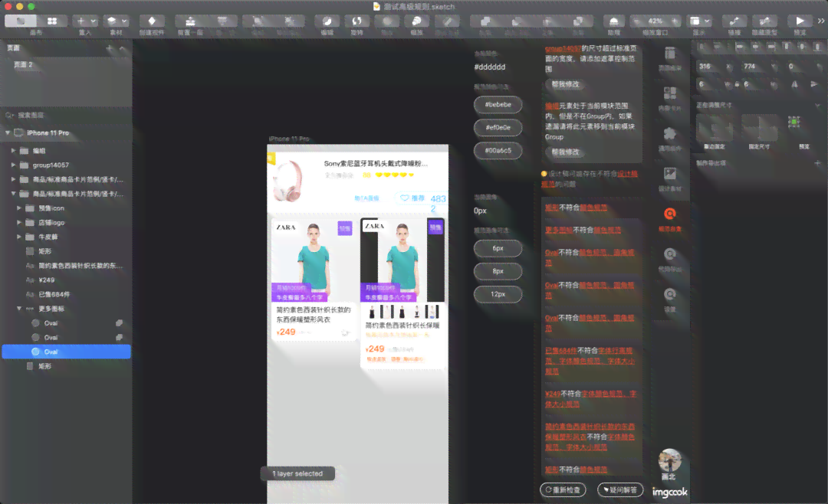This screenshot has height=504, width=828.
Task: Add an export option with plus
Action: [817, 163]
